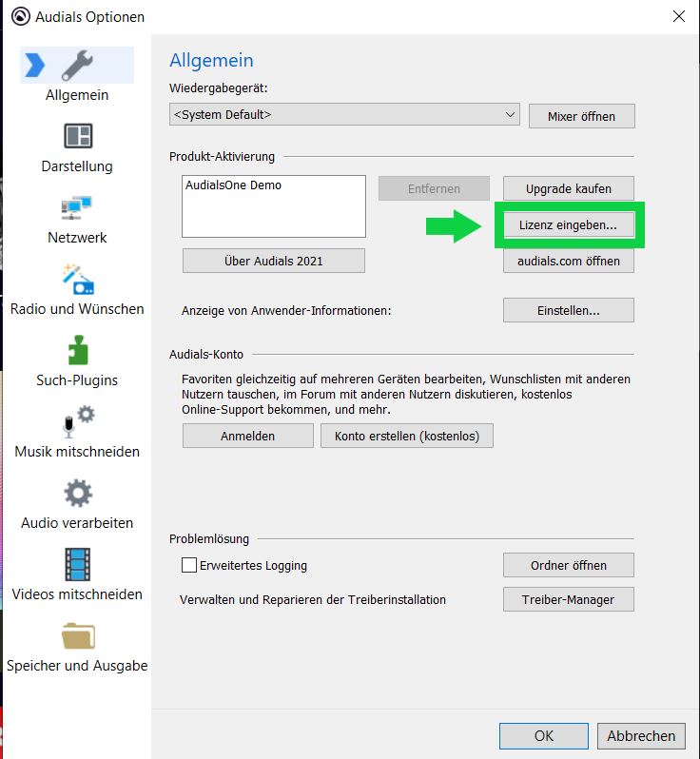Click Über Audials 2021 button
This screenshot has width=700, height=759.
click(x=273, y=261)
